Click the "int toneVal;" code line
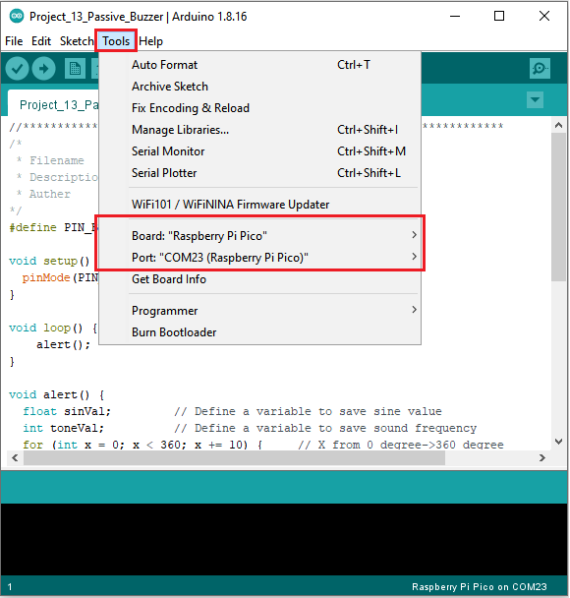The height and width of the screenshot is (598, 570). (63, 428)
